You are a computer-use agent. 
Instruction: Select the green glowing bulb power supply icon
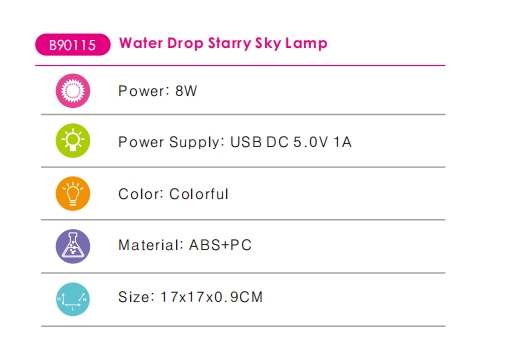[73, 141]
